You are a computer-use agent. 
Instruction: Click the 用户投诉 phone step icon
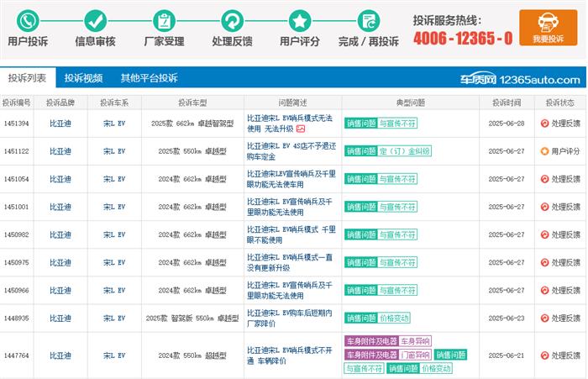click(28, 21)
